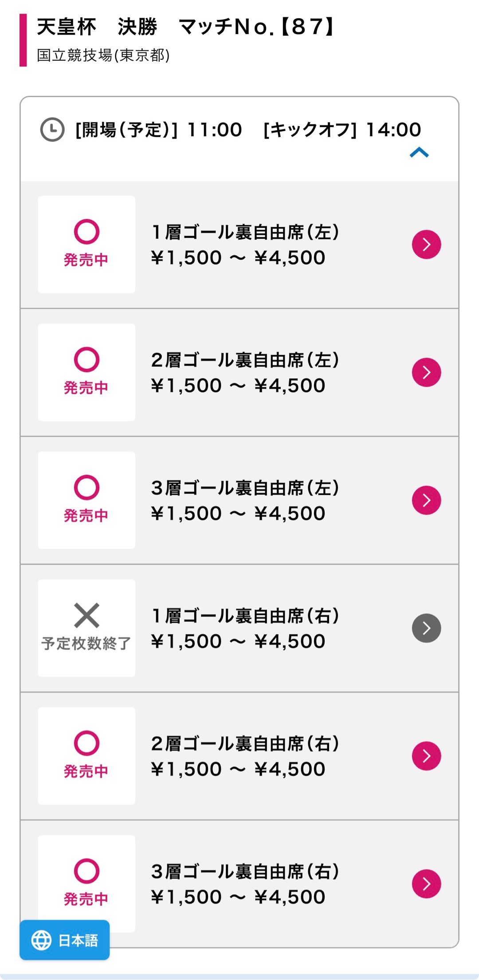Click arrow for 3層ゴール裏自由席(左)

click(426, 500)
